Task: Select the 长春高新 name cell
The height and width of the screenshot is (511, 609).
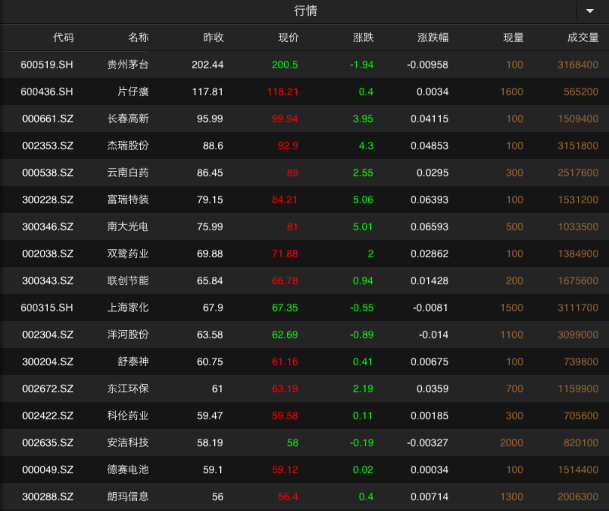Action: (128, 118)
